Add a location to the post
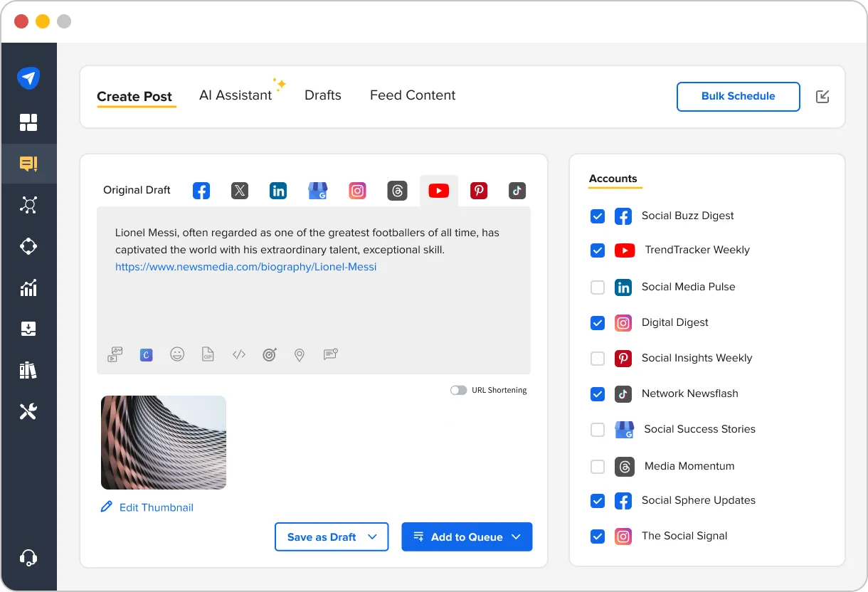 point(300,354)
